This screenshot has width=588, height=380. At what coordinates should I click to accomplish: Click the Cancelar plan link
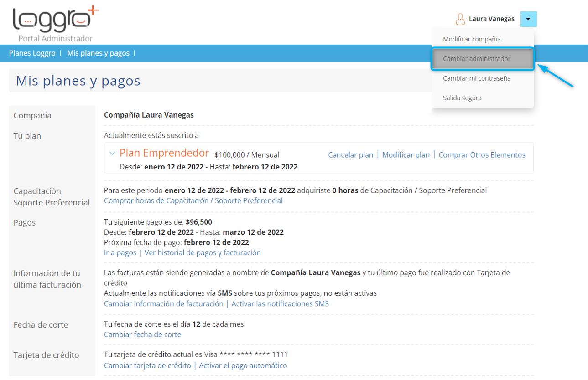[350, 155]
